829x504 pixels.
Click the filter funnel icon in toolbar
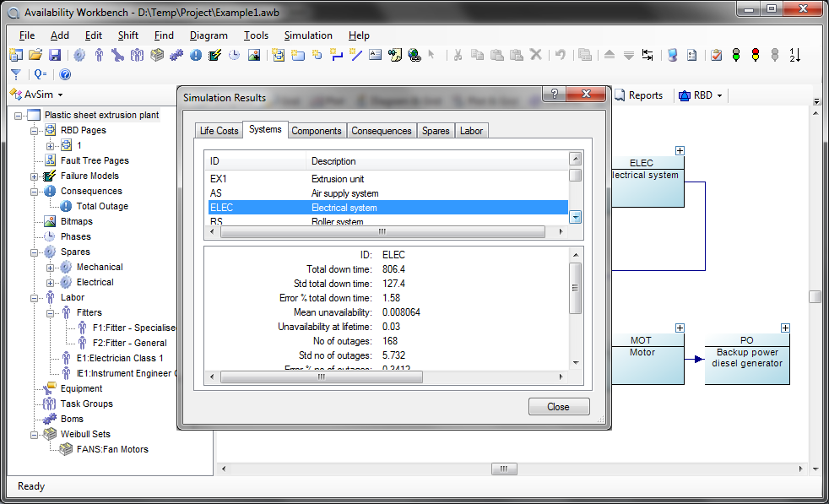click(15, 74)
